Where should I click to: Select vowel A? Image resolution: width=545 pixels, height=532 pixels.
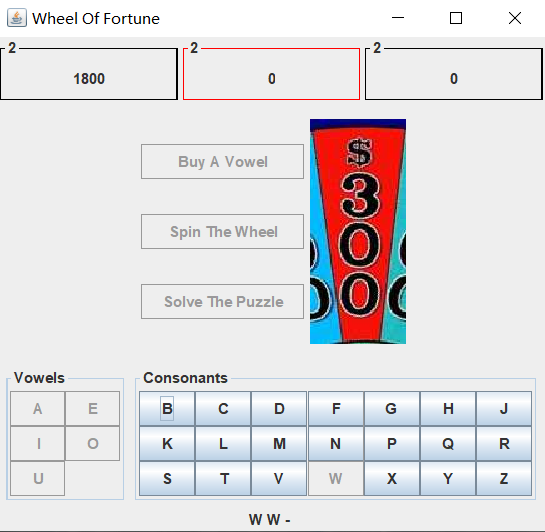pos(38,409)
